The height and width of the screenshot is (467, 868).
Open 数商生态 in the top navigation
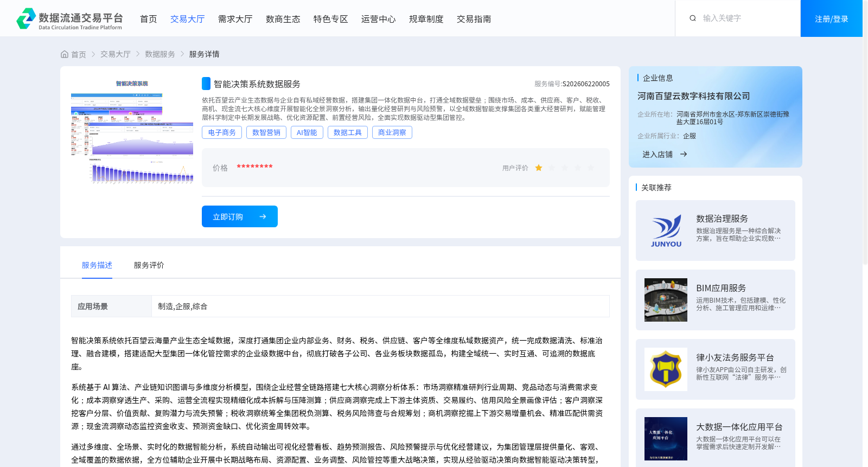coord(283,19)
